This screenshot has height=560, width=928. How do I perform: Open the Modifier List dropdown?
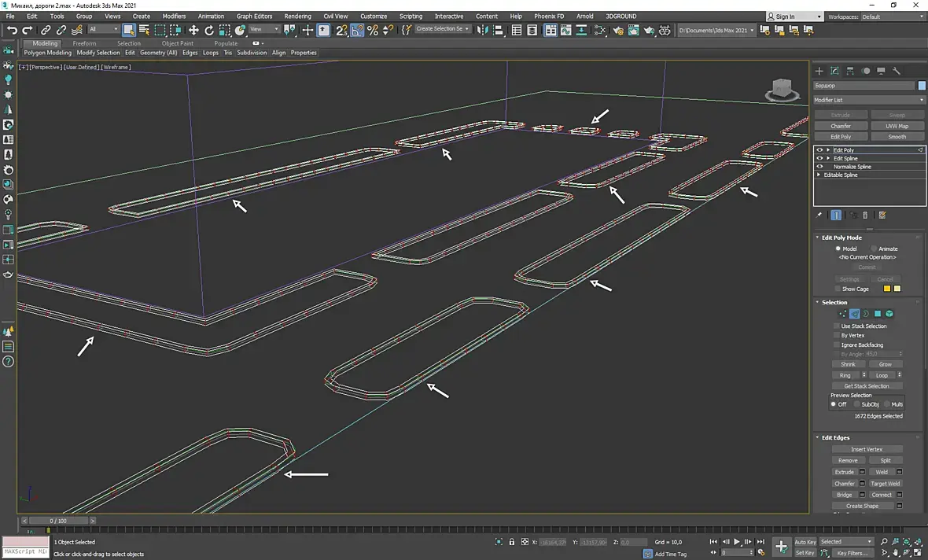[x=869, y=100]
